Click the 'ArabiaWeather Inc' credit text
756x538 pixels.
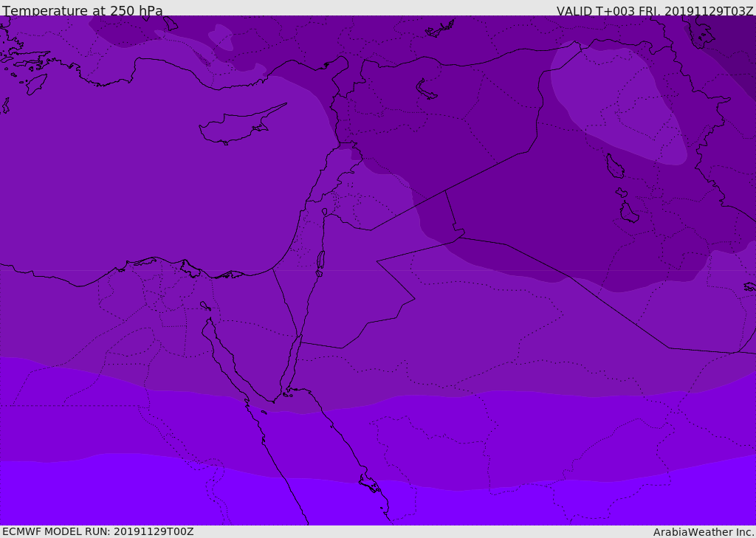point(703,532)
